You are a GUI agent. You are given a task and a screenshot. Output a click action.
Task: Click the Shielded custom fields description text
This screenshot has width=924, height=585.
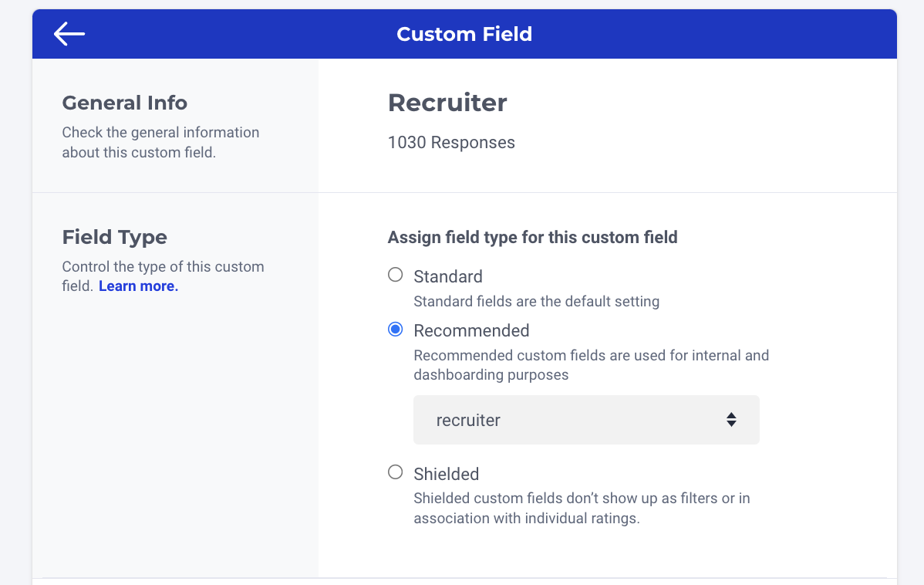582,509
